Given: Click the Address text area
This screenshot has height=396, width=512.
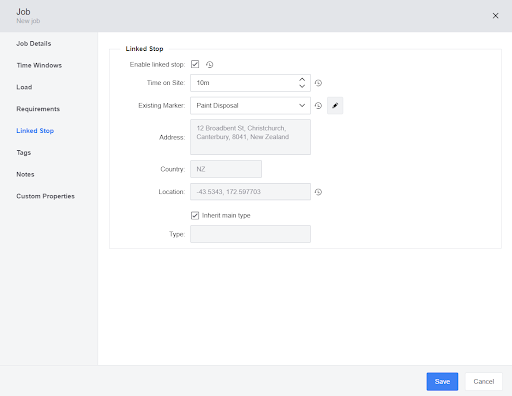Looking at the screenshot, I should (250, 137).
